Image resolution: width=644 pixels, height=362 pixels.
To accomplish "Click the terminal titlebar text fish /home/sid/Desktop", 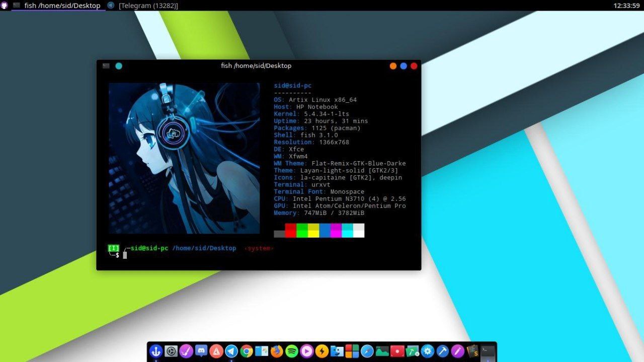I will pyautogui.click(x=256, y=66).
